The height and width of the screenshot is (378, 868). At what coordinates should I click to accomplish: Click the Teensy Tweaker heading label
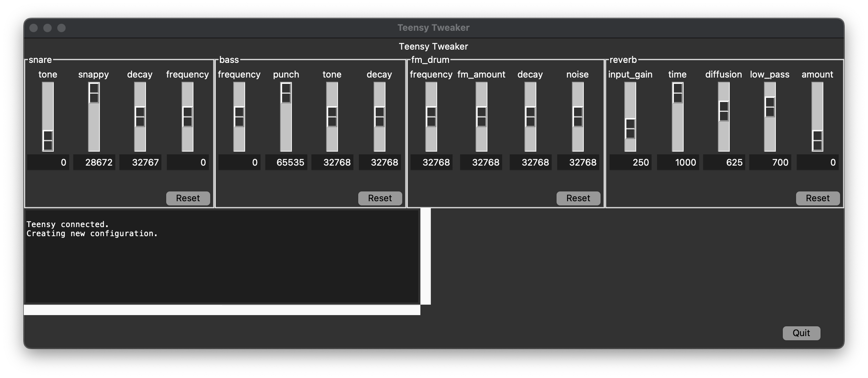click(433, 46)
